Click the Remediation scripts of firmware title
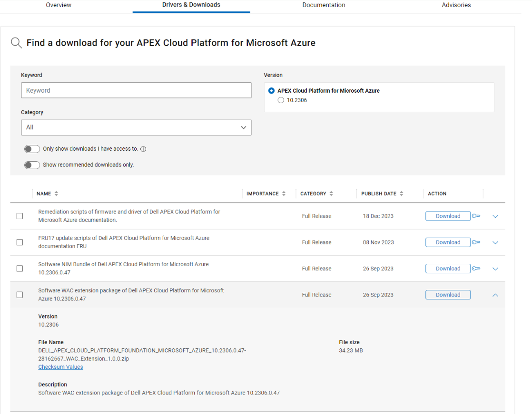Screen dimensions: 532x414 coord(129,216)
